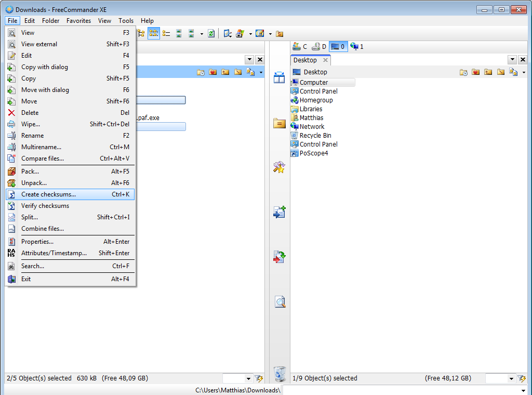The height and width of the screenshot is (395, 532).
Task: Close the Desktop tab in right pane
Action: [x=325, y=60]
